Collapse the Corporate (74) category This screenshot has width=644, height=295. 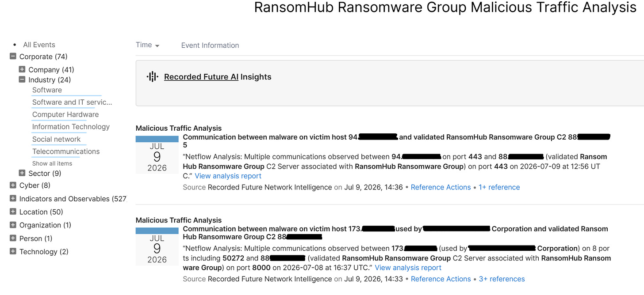(13, 57)
